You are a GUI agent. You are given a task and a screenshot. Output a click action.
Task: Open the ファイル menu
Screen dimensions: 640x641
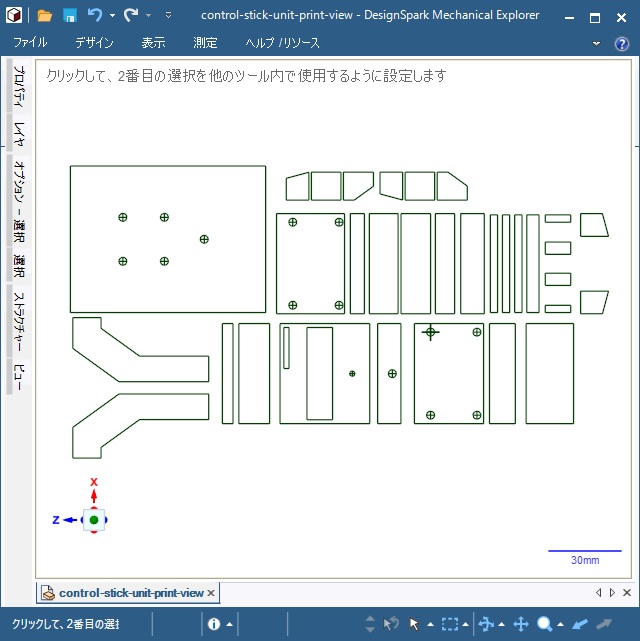tap(30, 43)
